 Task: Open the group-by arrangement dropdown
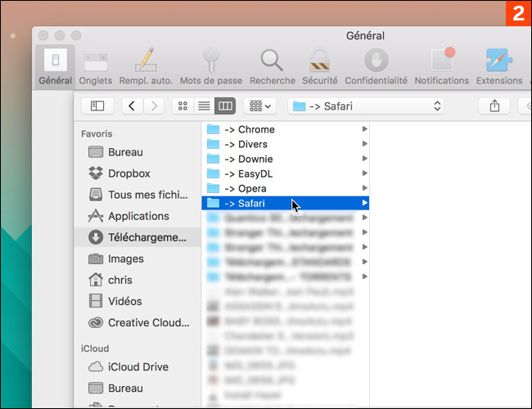click(261, 106)
